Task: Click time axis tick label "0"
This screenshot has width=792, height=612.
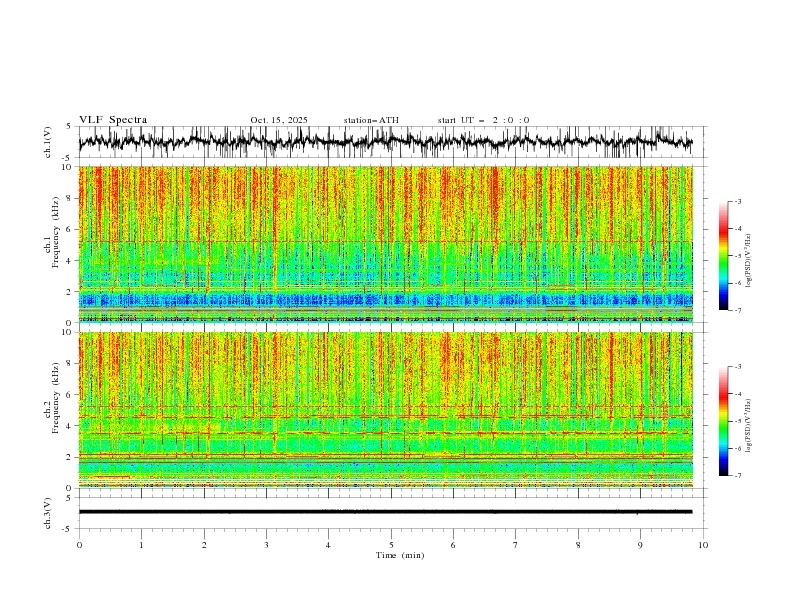Action: click(79, 545)
